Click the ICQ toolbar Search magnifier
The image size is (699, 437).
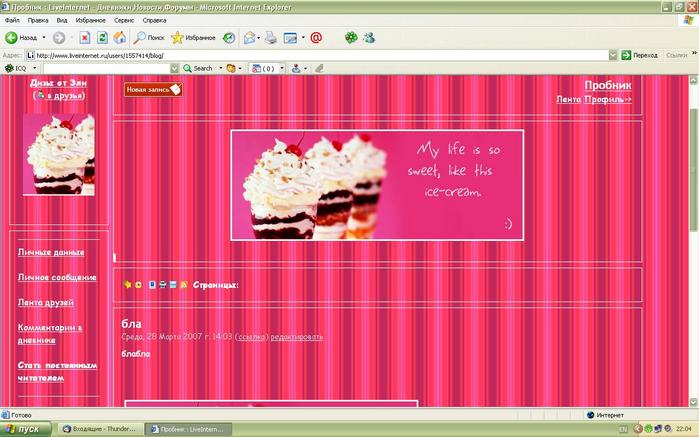pyautogui.click(x=198, y=69)
